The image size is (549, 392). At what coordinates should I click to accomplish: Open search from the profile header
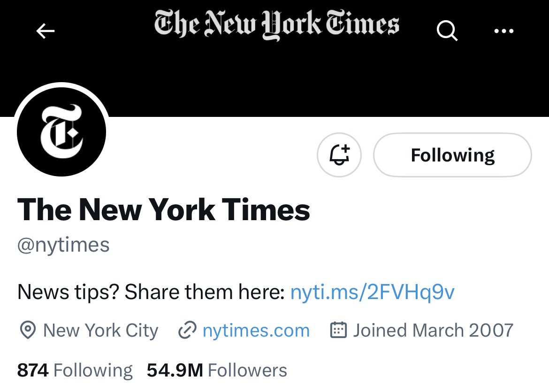(x=446, y=31)
